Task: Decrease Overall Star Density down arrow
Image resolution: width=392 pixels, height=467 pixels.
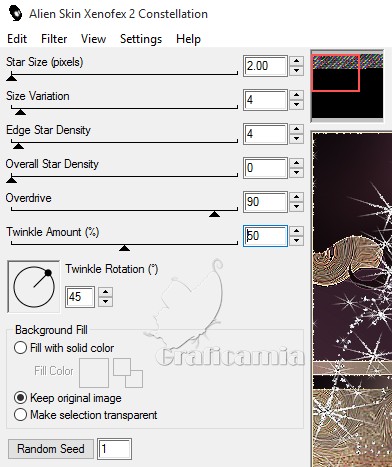Action: tap(296, 173)
